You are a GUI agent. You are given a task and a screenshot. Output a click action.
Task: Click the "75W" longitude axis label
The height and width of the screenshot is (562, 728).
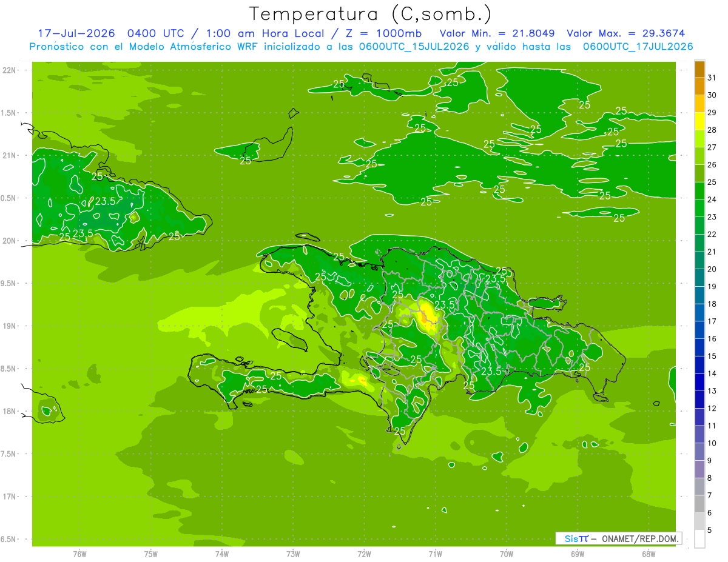click(151, 554)
